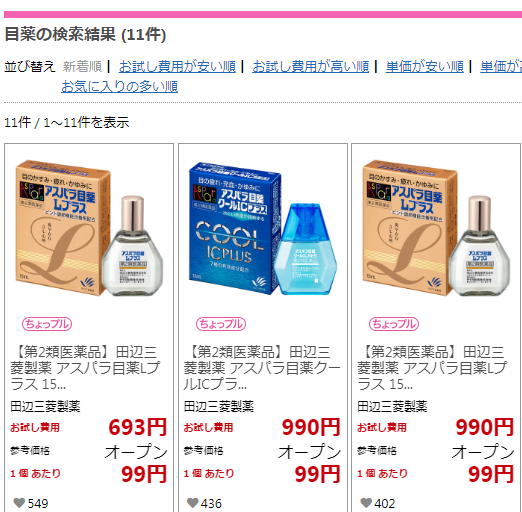Click 田辺三菱製薬 maker name under Cool product

coord(219,406)
